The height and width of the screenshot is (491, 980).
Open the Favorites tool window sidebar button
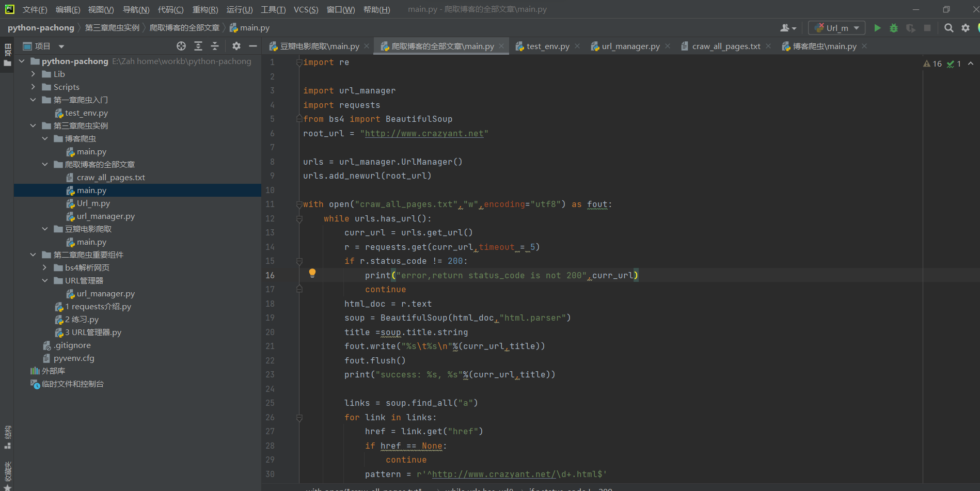[7, 475]
